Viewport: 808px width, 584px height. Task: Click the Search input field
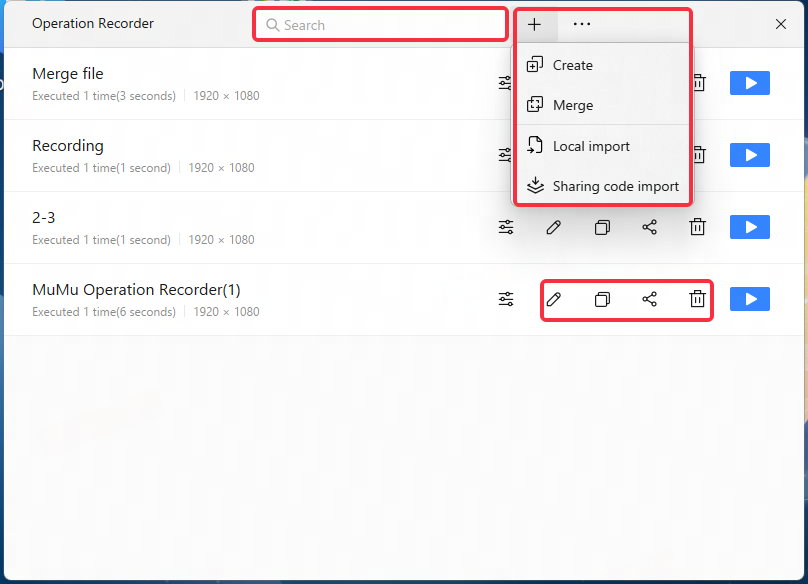(x=380, y=25)
